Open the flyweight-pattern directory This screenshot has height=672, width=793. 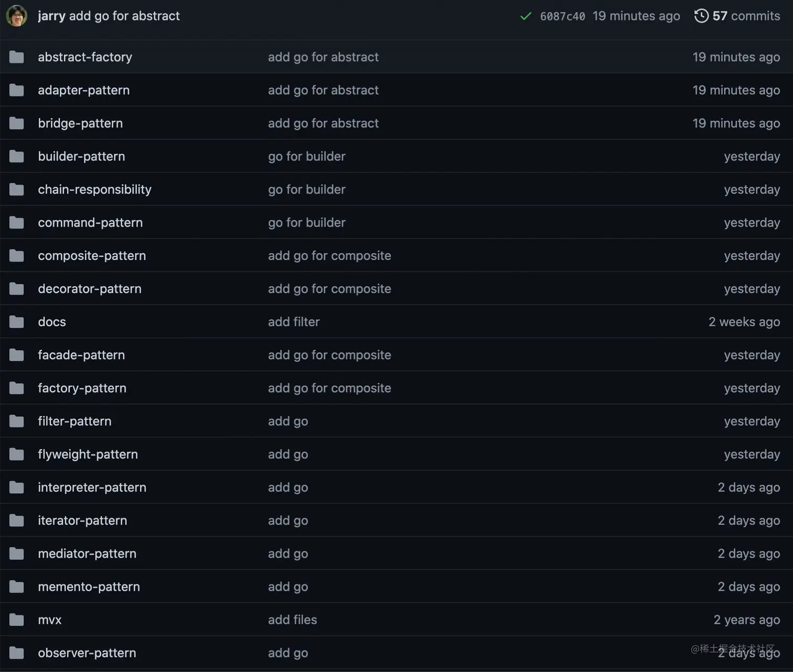click(88, 454)
